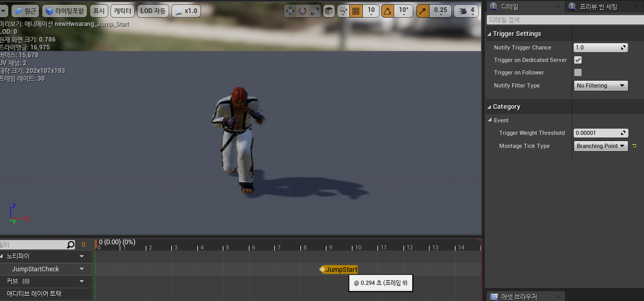The height and width of the screenshot is (301, 644).
Task: Toggle the surface snapping icon
Action: (x=344, y=10)
